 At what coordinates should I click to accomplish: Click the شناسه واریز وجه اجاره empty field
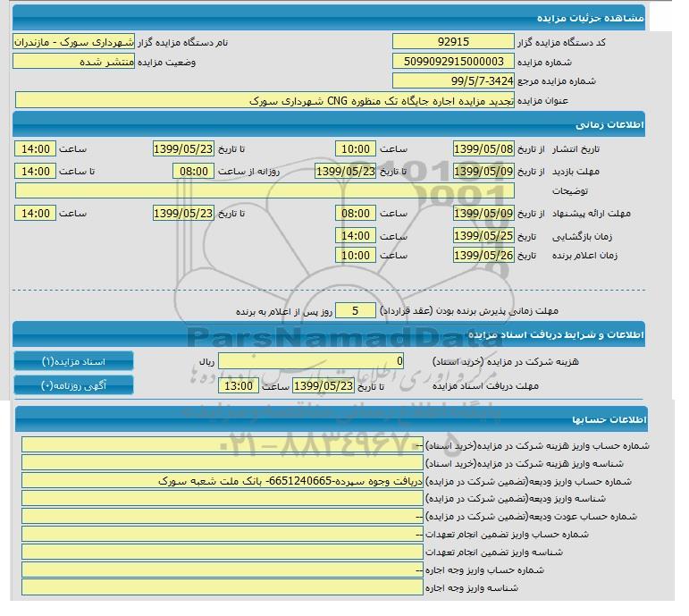click(223, 587)
